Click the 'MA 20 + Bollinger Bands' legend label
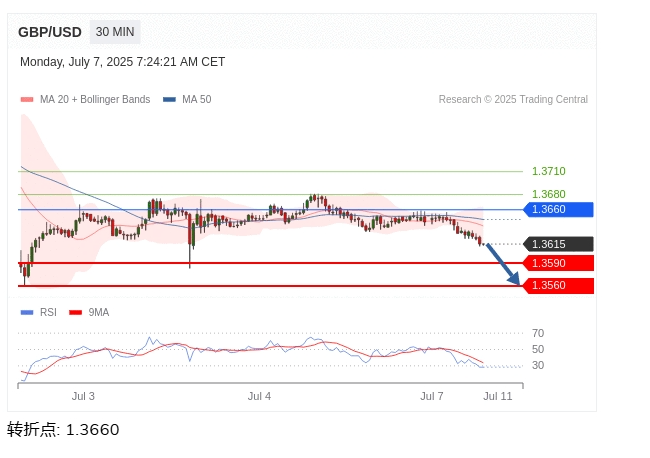Screen dimensions: 650x458 (95, 99)
